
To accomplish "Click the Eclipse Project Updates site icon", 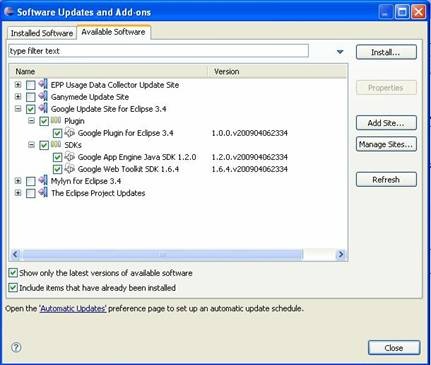I will coord(43,192).
